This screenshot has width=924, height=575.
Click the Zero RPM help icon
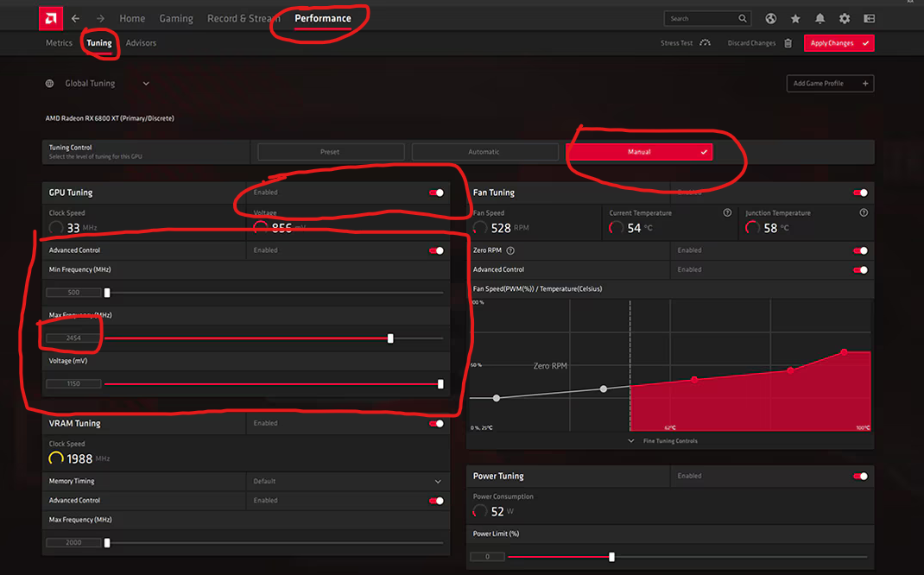click(510, 250)
